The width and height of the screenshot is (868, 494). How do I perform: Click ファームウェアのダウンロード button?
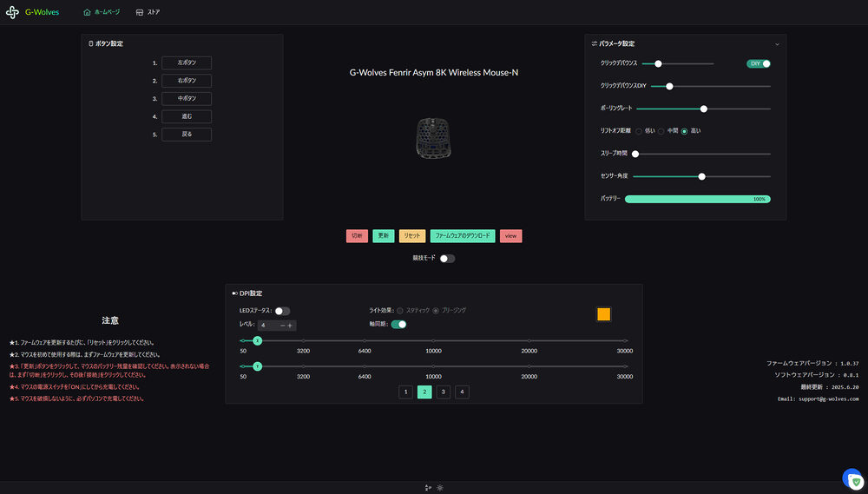[x=463, y=236]
